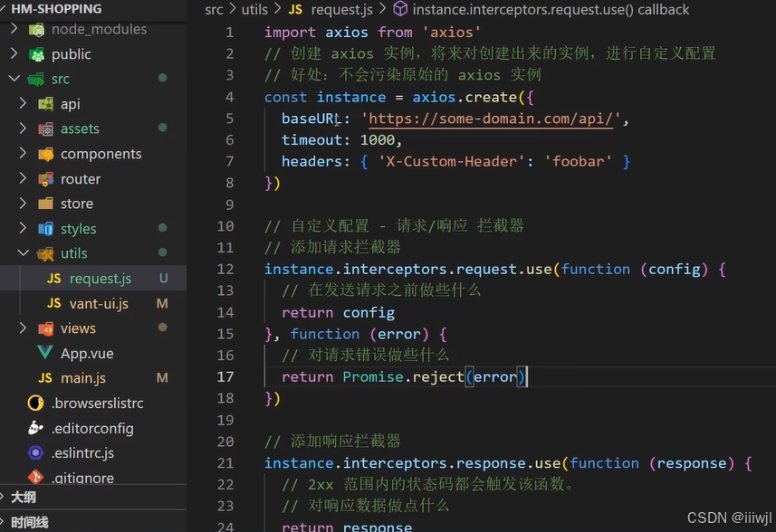The height and width of the screenshot is (532, 776).
Task: Click the store folder icon
Action: pyautogui.click(x=45, y=204)
